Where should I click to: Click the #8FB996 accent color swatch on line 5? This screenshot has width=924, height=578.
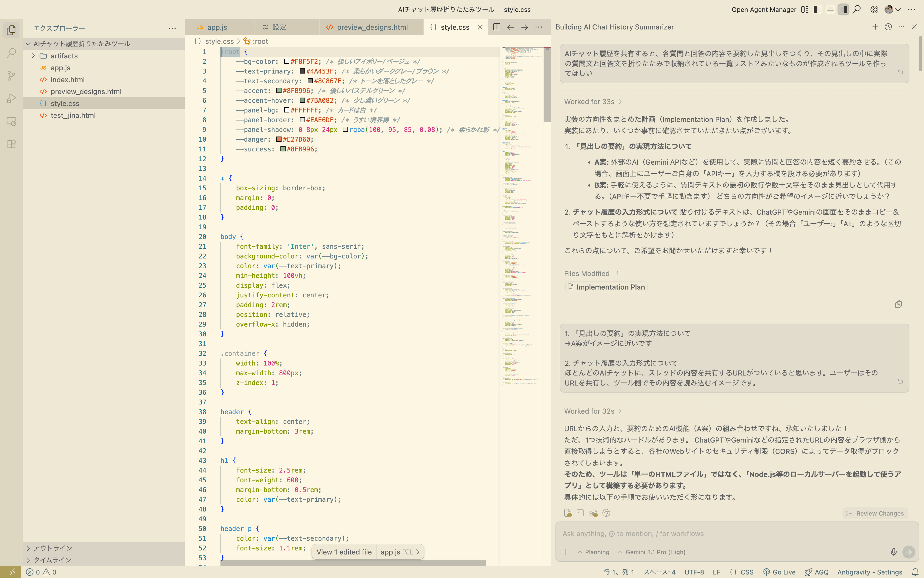click(x=279, y=91)
